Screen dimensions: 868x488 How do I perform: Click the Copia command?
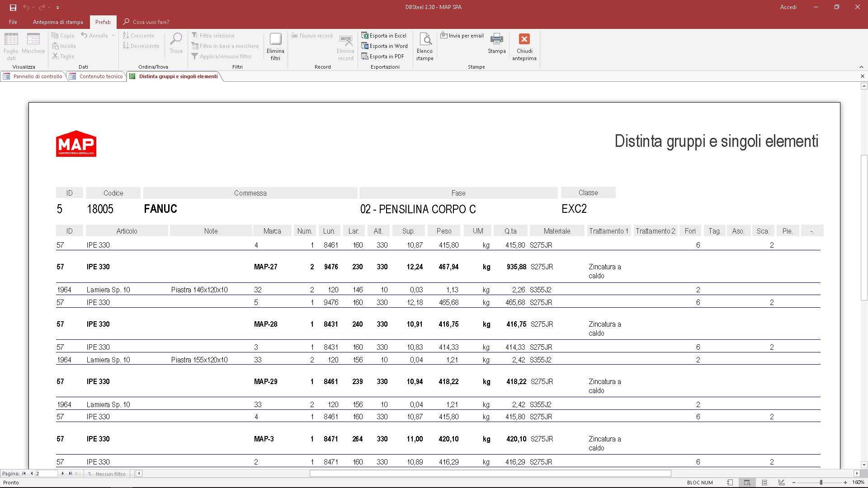(63, 35)
